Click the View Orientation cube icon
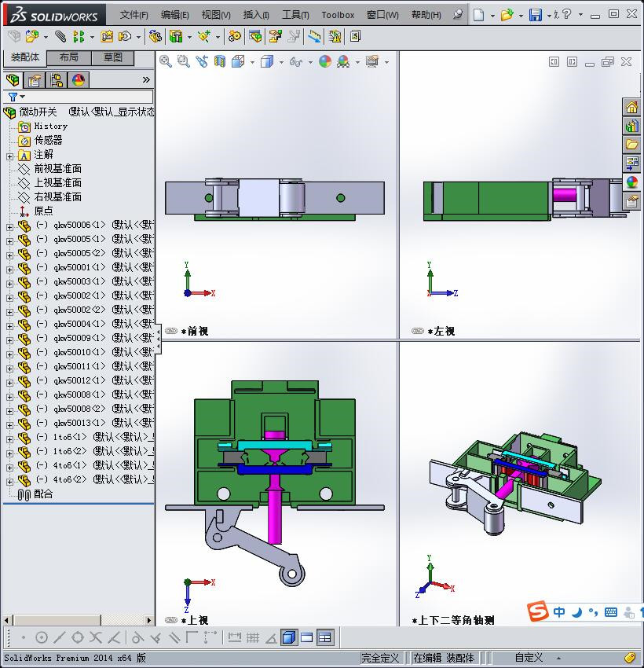This screenshot has height=668, width=644. tap(238, 62)
